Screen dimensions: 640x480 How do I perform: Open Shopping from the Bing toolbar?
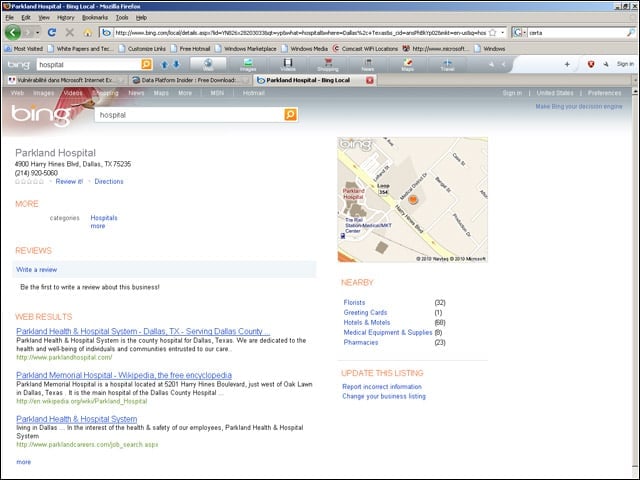coord(328,64)
